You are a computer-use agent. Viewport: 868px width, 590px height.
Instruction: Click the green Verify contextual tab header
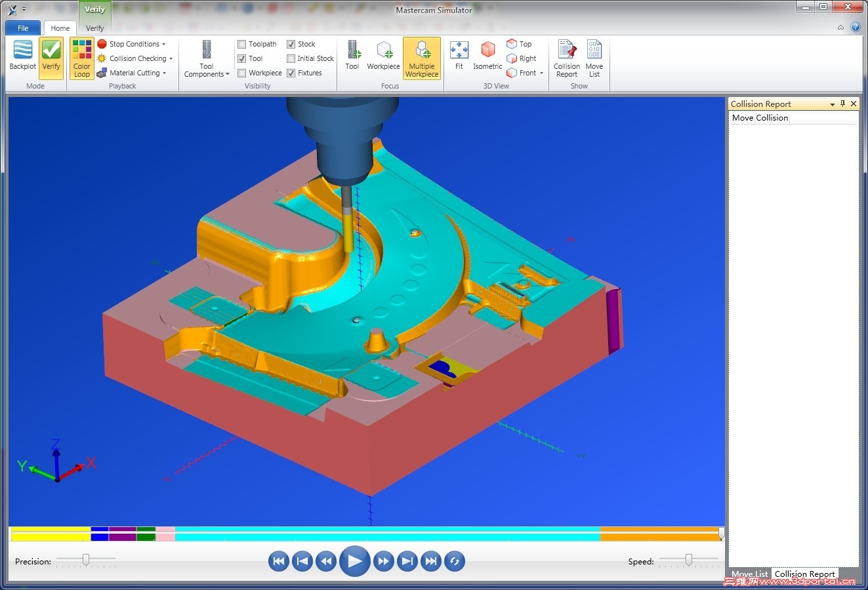pos(95,10)
